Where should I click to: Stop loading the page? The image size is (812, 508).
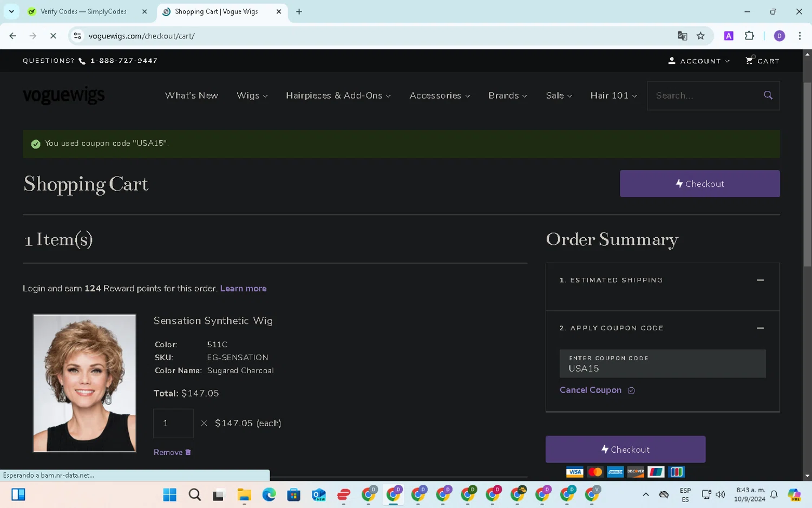pos(53,36)
